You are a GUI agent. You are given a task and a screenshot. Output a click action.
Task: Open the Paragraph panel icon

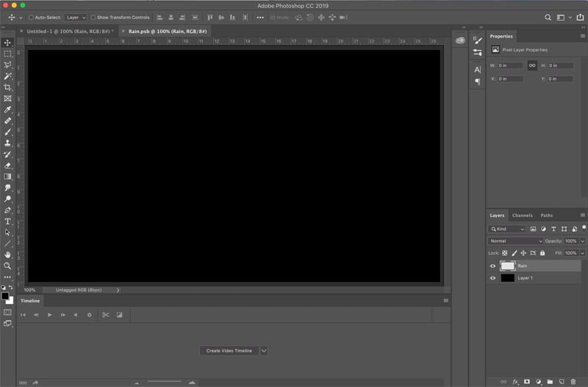pos(477,82)
